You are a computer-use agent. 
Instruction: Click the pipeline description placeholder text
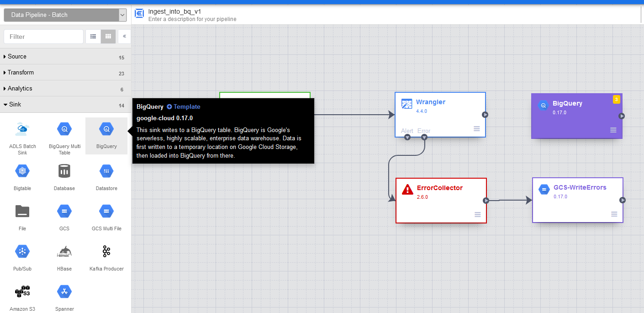click(192, 19)
